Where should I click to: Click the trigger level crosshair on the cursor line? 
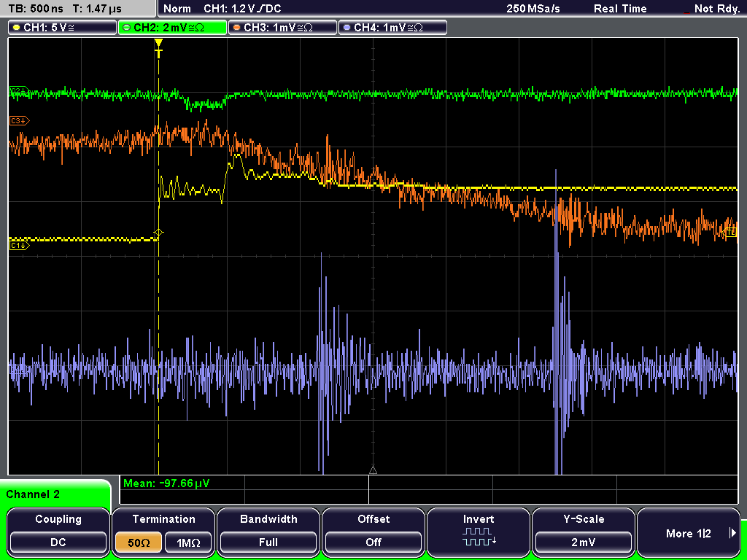click(158, 233)
